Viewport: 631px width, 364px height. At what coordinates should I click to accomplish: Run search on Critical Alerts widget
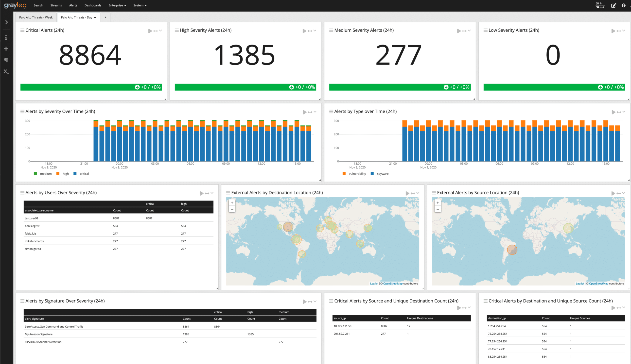coord(150,31)
